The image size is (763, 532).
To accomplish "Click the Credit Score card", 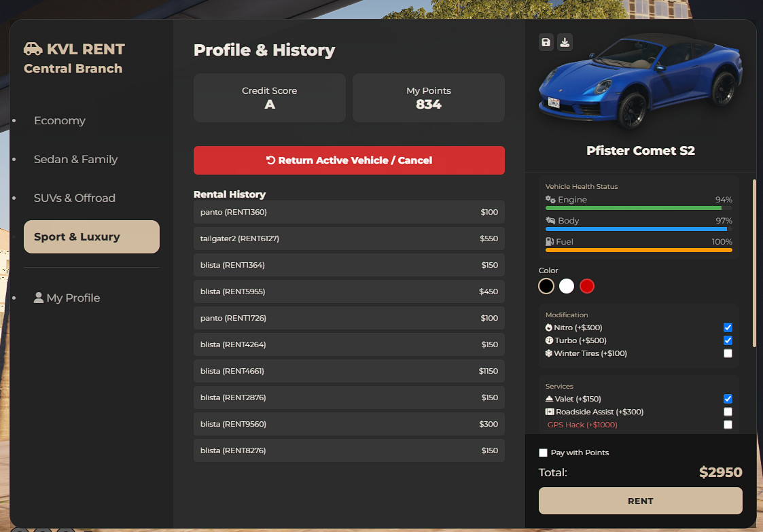I will tap(270, 97).
